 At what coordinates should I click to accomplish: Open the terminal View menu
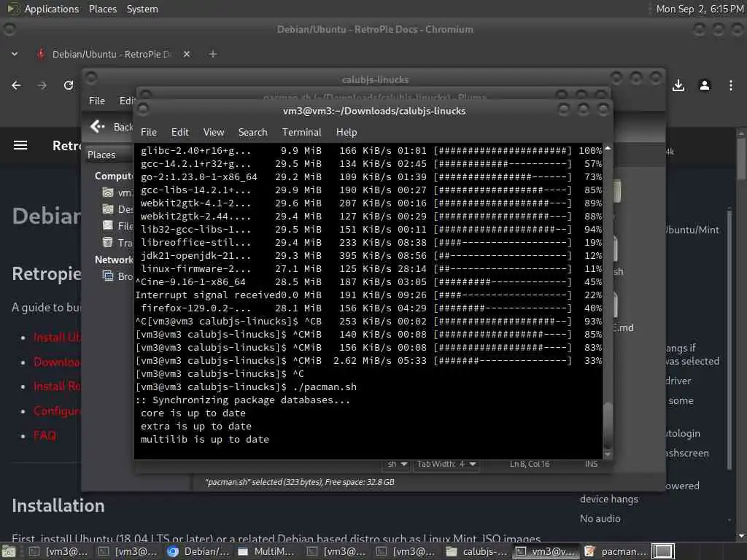[x=214, y=132]
